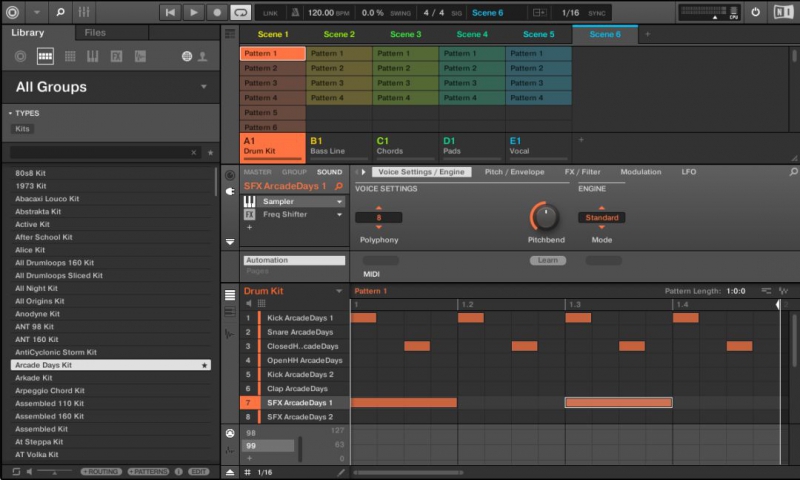
Task: Switch to the Files tab
Action: point(95,33)
